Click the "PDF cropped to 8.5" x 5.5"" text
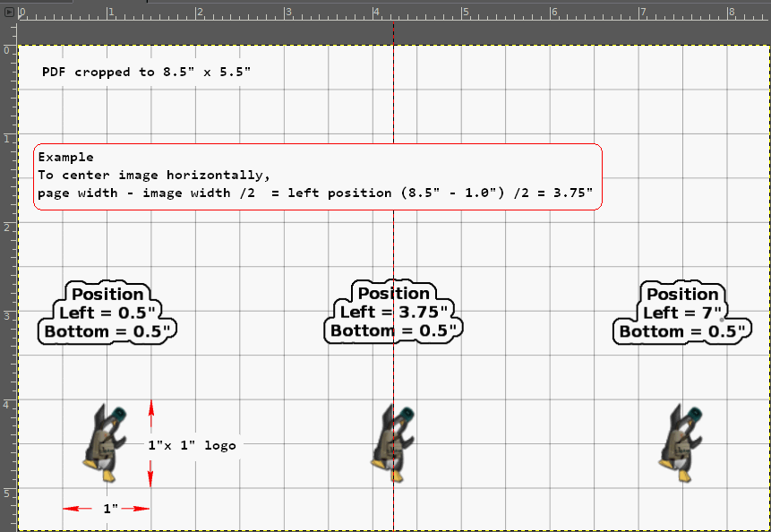The width and height of the screenshot is (771, 532). point(147,72)
